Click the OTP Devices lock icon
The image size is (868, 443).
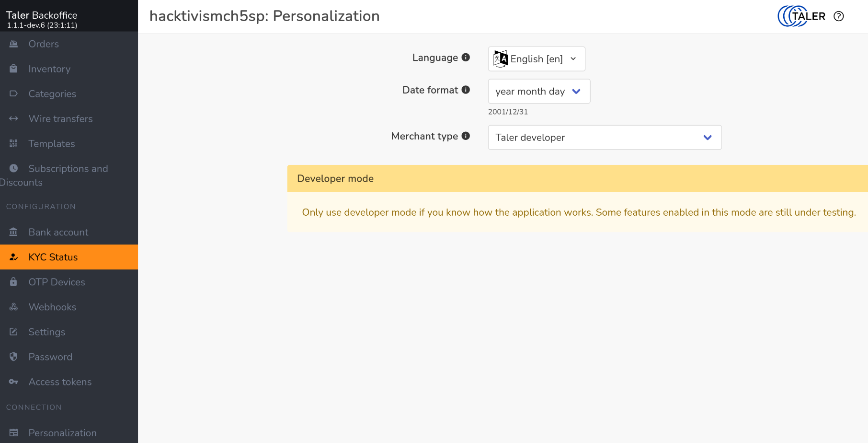point(13,282)
